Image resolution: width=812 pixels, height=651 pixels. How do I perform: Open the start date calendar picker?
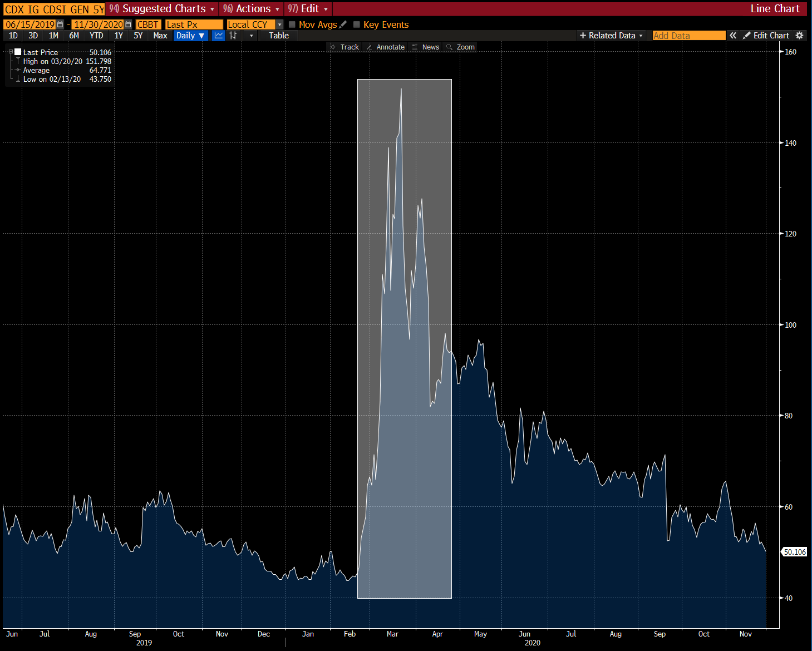tap(60, 24)
